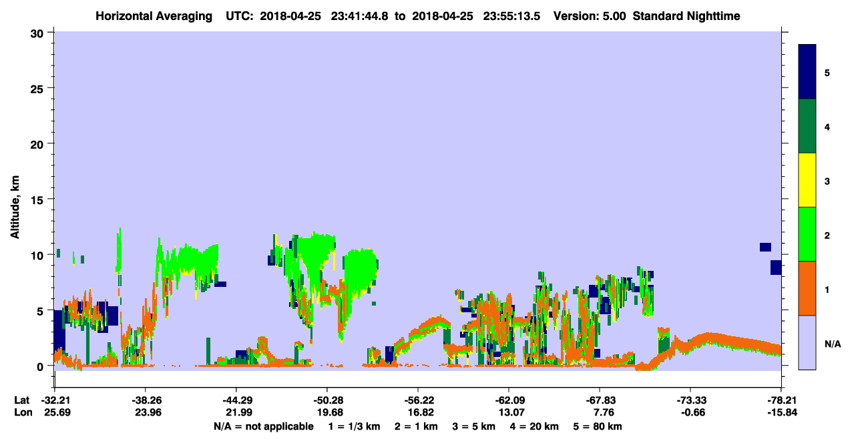Click the colorbar label "3"

[x=827, y=181]
